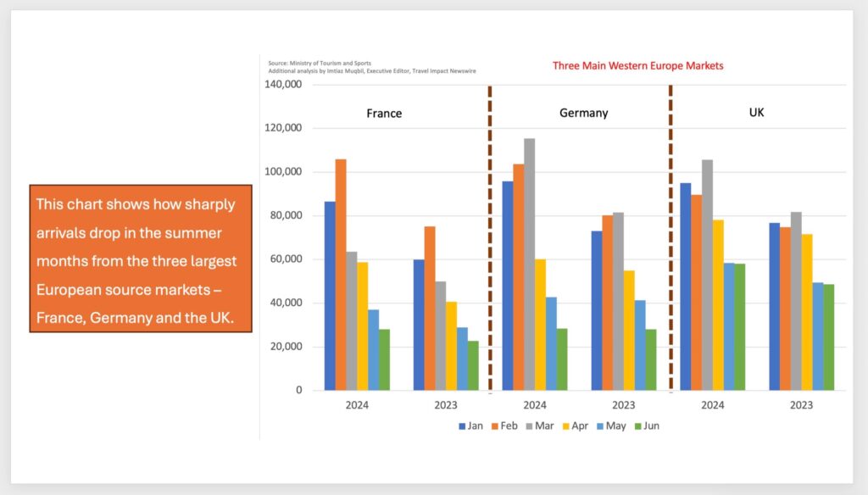
Task: Select the France section label
Action: pyautogui.click(x=384, y=113)
